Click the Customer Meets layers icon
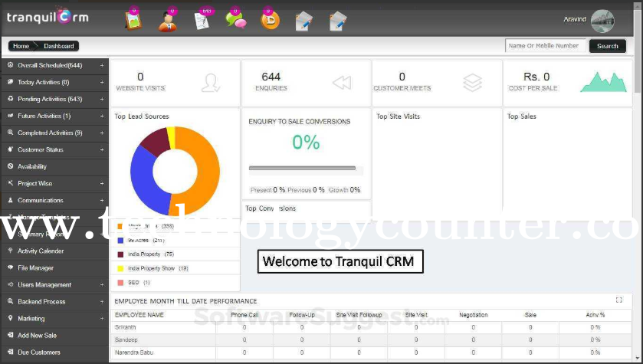This screenshot has height=364, width=643. 472,83
